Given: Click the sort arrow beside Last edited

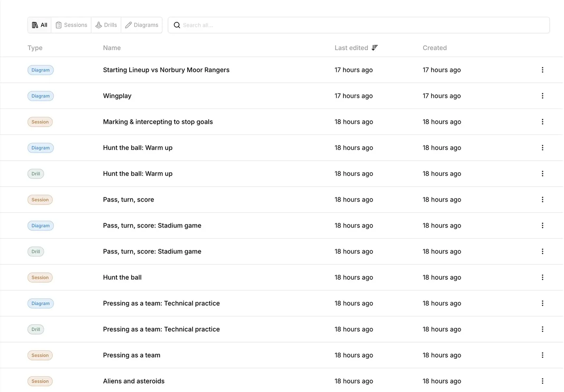Looking at the screenshot, I should coord(375,48).
